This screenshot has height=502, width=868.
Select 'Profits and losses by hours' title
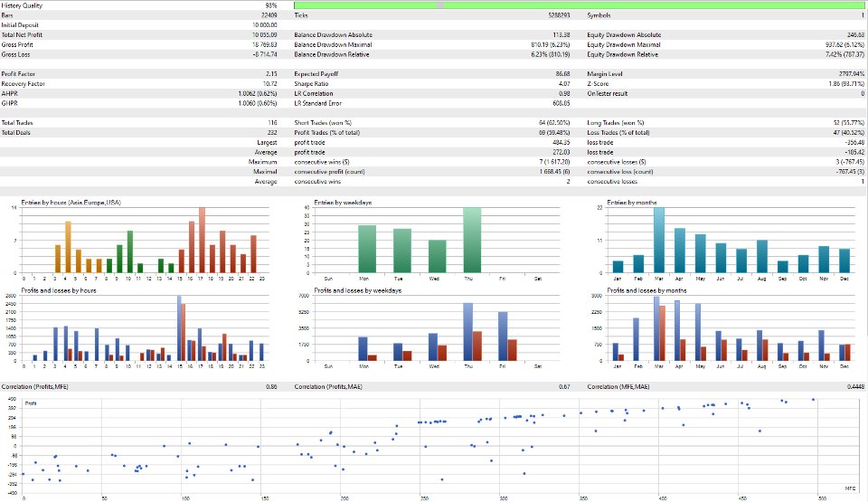tap(59, 290)
